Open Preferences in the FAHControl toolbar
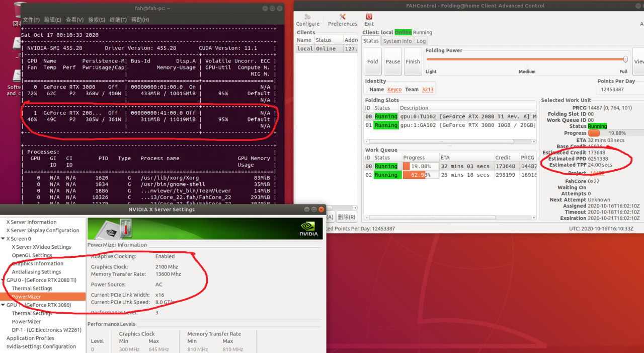644x353 pixels. 343,20
